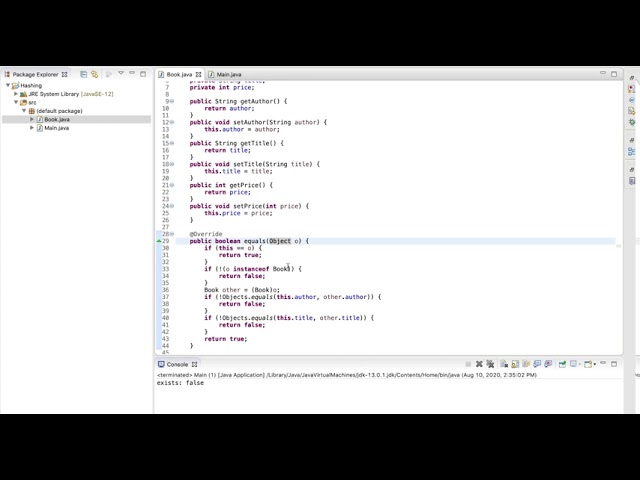Click the Terminate icon in Console toolbar
Image resolution: width=640 pixels, height=480 pixels.
coord(468,364)
